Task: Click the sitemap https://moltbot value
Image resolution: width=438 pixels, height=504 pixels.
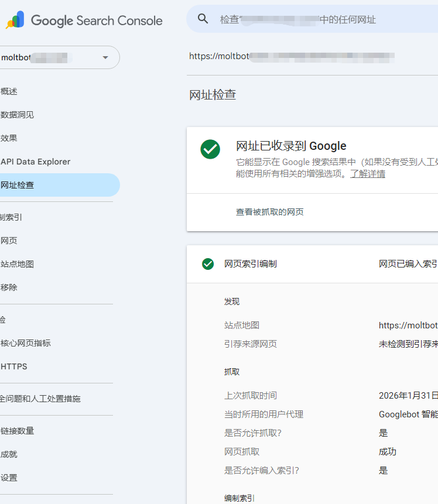Action: (408, 325)
